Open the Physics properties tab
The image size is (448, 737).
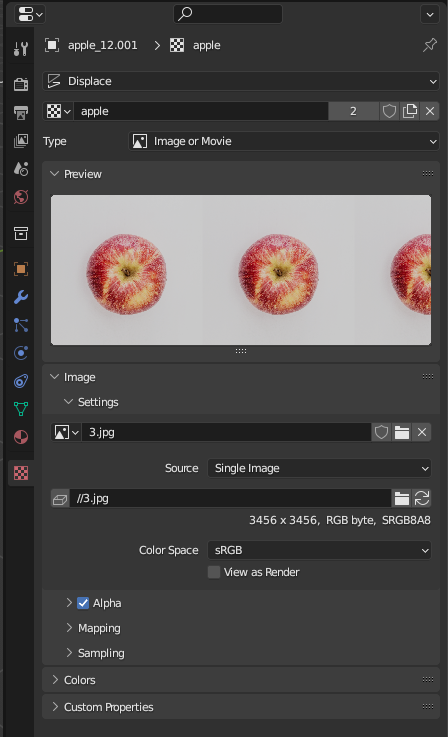21,353
